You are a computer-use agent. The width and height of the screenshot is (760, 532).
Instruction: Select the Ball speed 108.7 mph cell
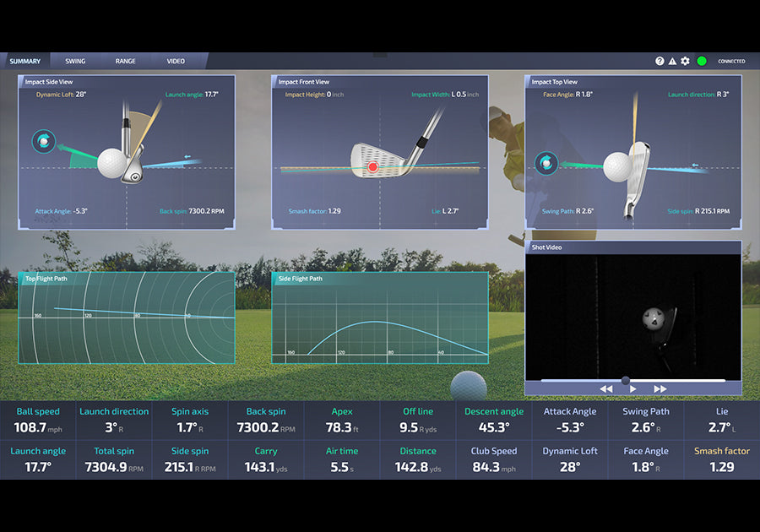click(x=38, y=420)
